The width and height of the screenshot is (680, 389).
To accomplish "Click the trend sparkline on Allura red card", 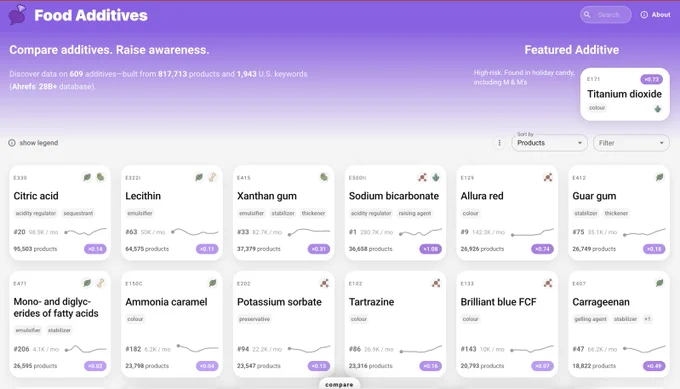I will pyautogui.click(x=533, y=232).
